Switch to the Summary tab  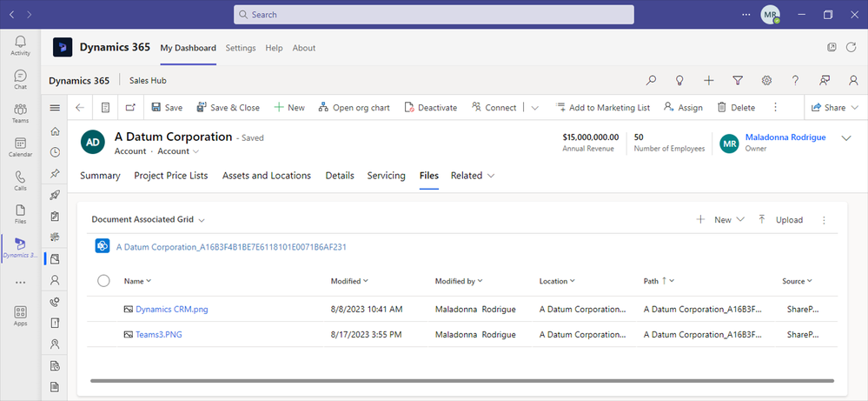point(100,176)
